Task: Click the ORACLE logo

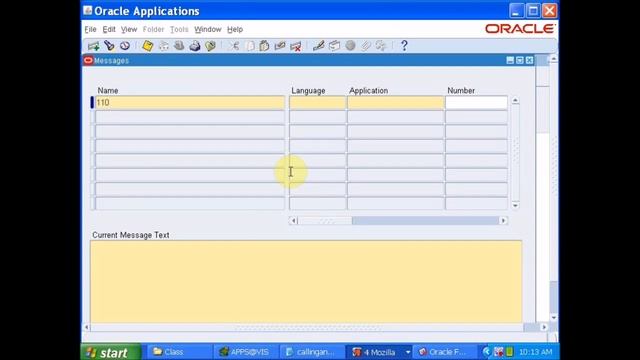Action: [520, 29]
